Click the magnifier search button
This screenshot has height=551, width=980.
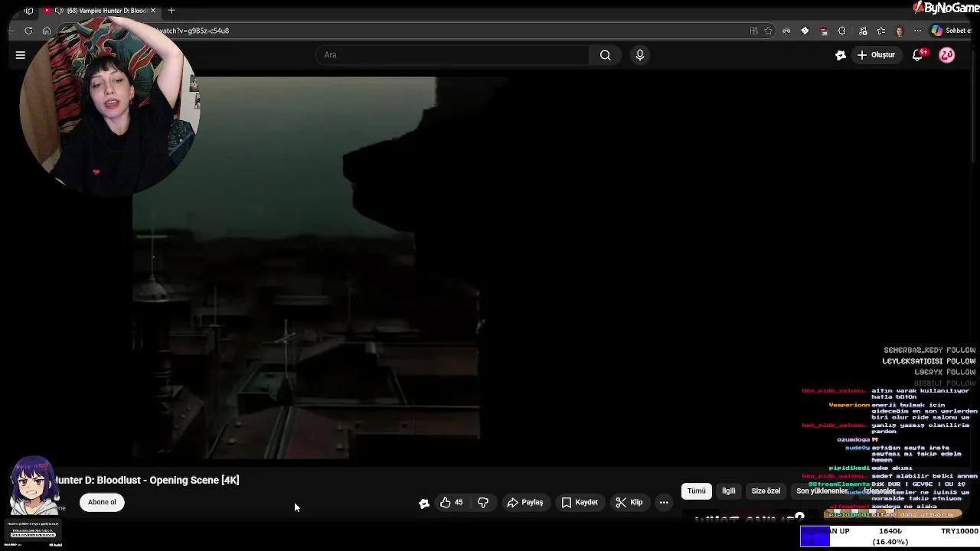pyautogui.click(x=606, y=55)
